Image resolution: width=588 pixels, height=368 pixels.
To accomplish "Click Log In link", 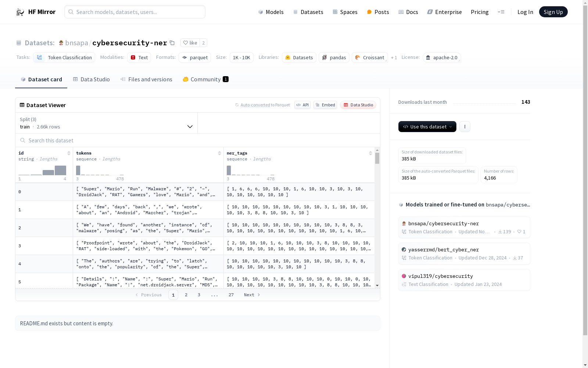I will (525, 12).
